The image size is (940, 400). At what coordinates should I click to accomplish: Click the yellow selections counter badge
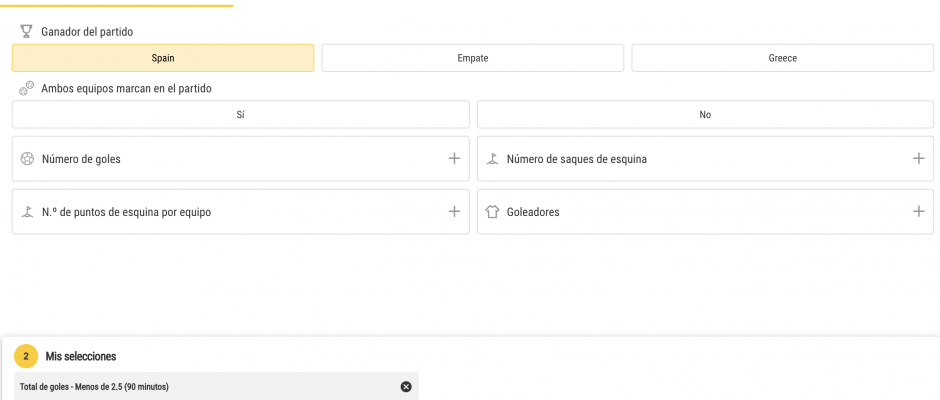coord(26,356)
